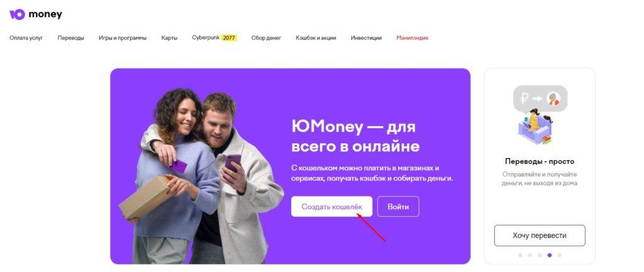Click the yellow 2077 badge
This screenshot has height=272, width=644.
click(x=229, y=38)
